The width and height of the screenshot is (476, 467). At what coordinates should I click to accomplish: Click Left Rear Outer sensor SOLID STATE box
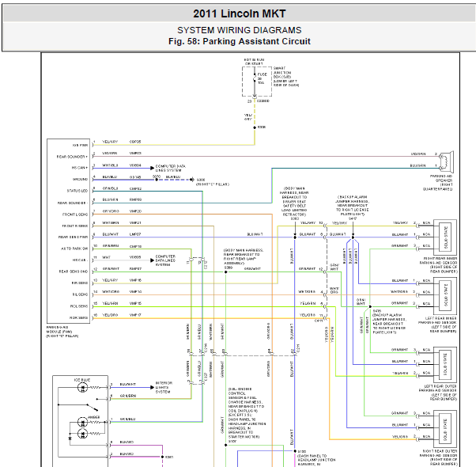(446, 364)
